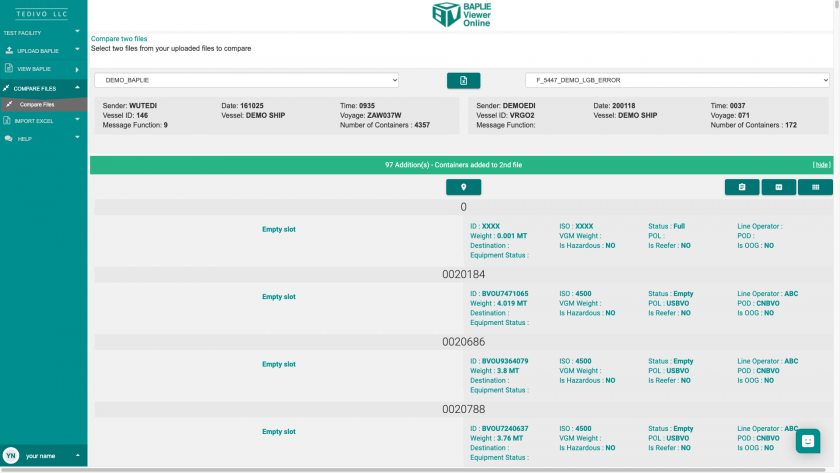Click the YN user avatar
This screenshot has height=473, width=840.
pyautogui.click(x=11, y=455)
